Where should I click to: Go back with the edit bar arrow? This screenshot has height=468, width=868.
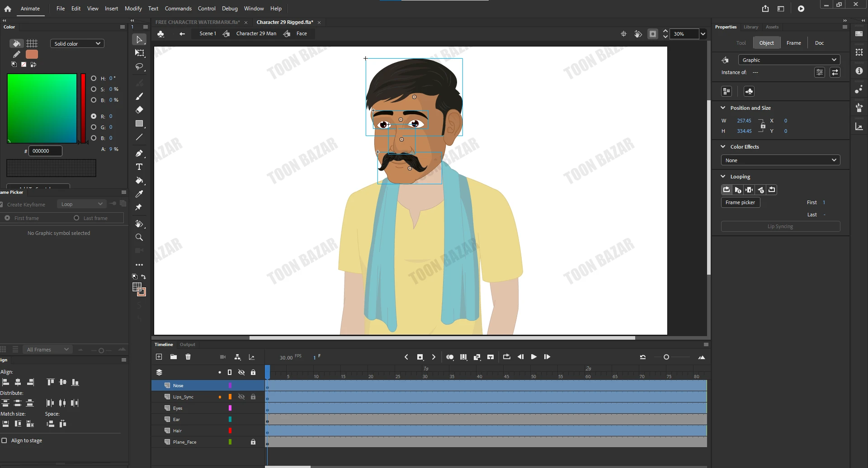pyautogui.click(x=182, y=34)
